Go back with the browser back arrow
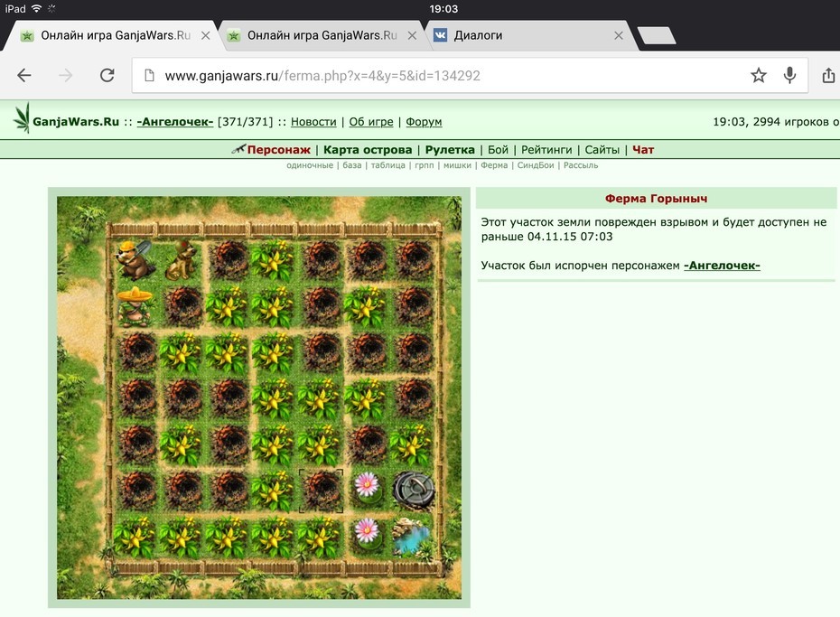840x617 pixels. [x=24, y=75]
